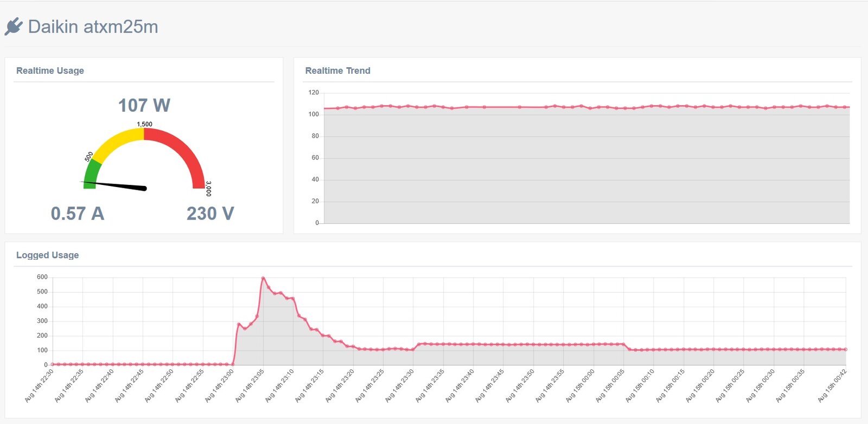Click the Logged Usage panel heading
This screenshot has width=868, height=424.
tap(47, 255)
